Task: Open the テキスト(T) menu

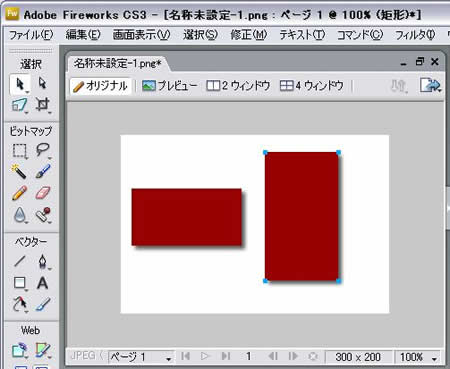Action: coord(302,35)
